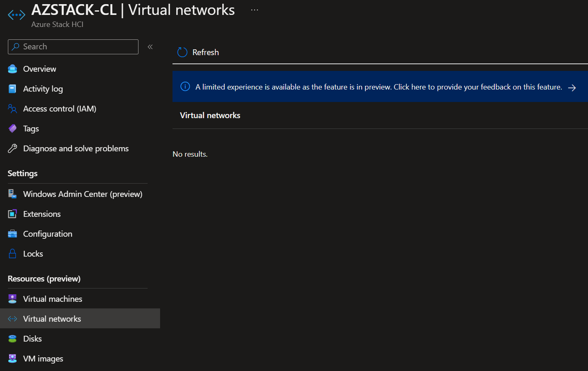Open the Configuration briefcase icon
This screenshot has width=588, height=371.
click(12, 233)
